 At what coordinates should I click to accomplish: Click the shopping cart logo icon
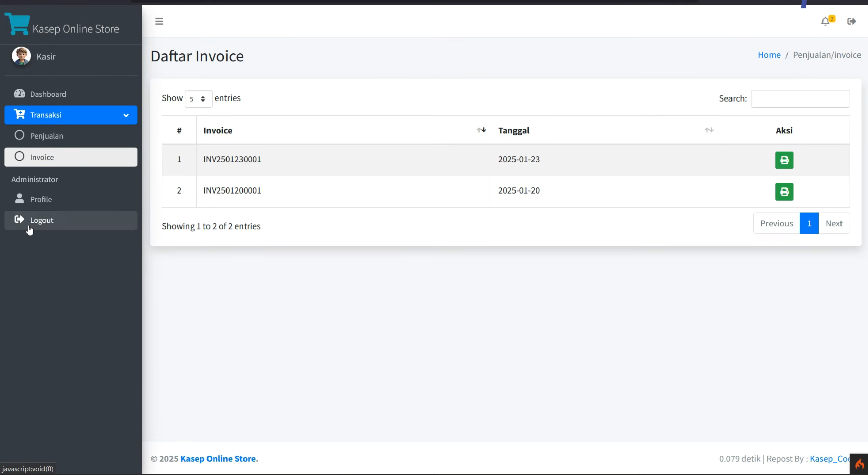(17, 24)
